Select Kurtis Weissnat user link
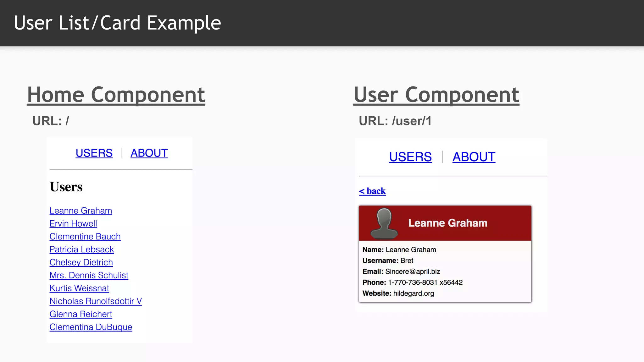Screen dimensions: 644x362 click(x=79, y=288)
